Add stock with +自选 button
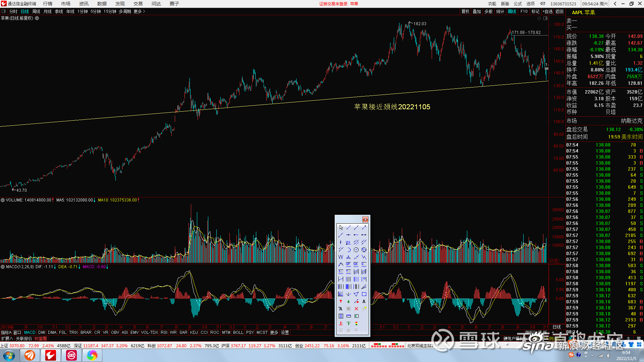Screen dimensions: 644x362 coord(547,11)
